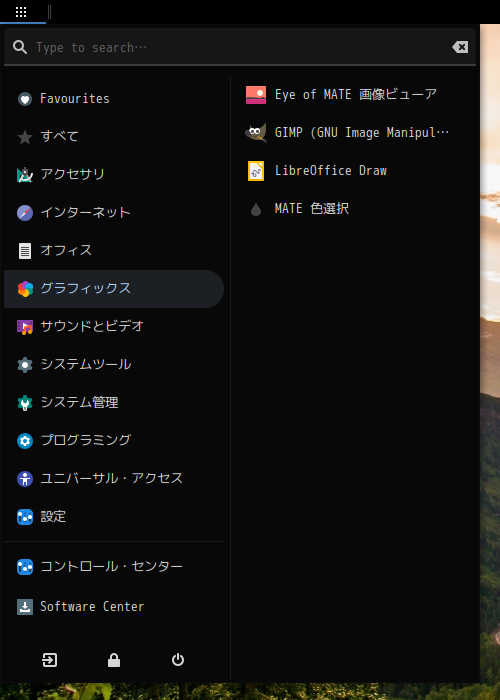Select the Favourites category
500x700 pixels.
click(114, 99)
